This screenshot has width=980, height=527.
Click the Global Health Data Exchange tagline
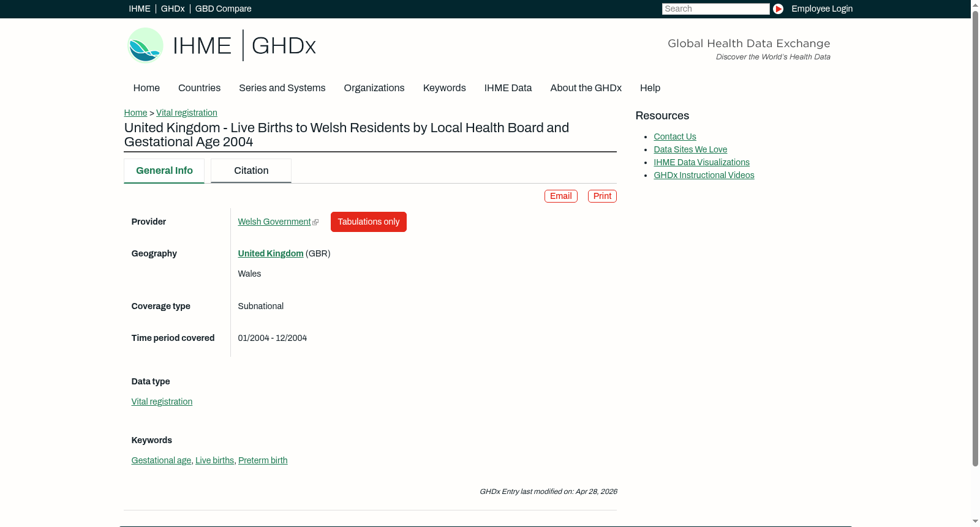[x=749, y=43]
